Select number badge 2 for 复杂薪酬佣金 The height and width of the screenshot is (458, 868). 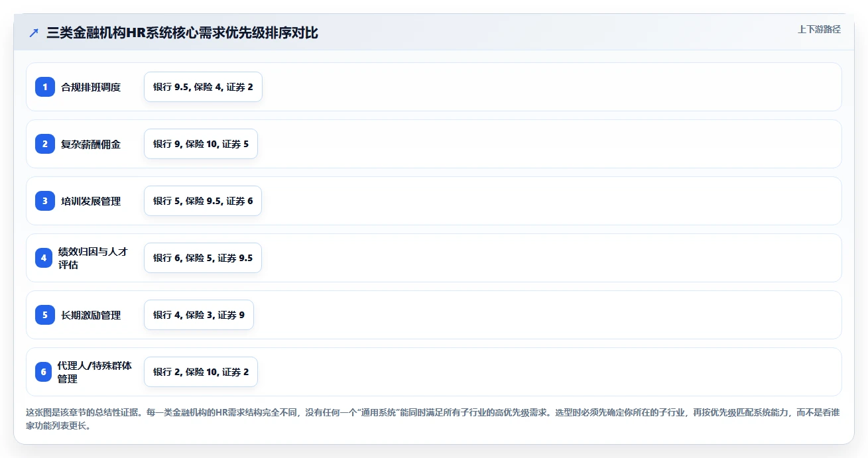pos(45,144)
